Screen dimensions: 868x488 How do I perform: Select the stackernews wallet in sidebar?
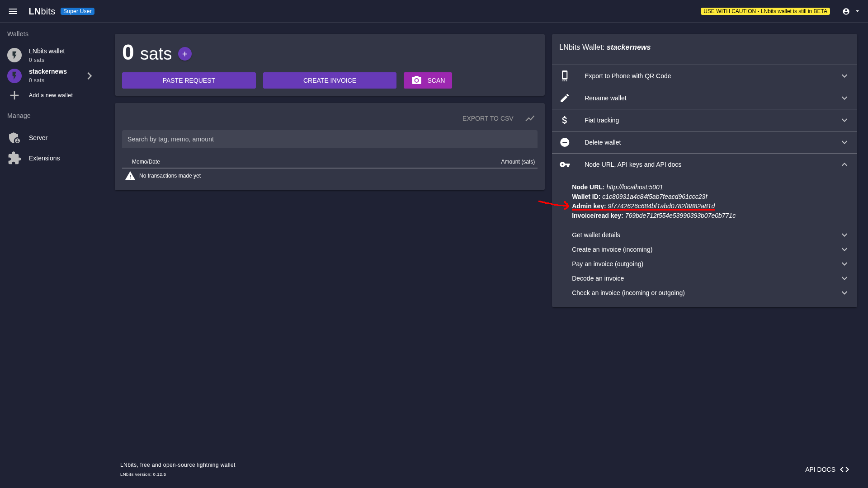48,75
